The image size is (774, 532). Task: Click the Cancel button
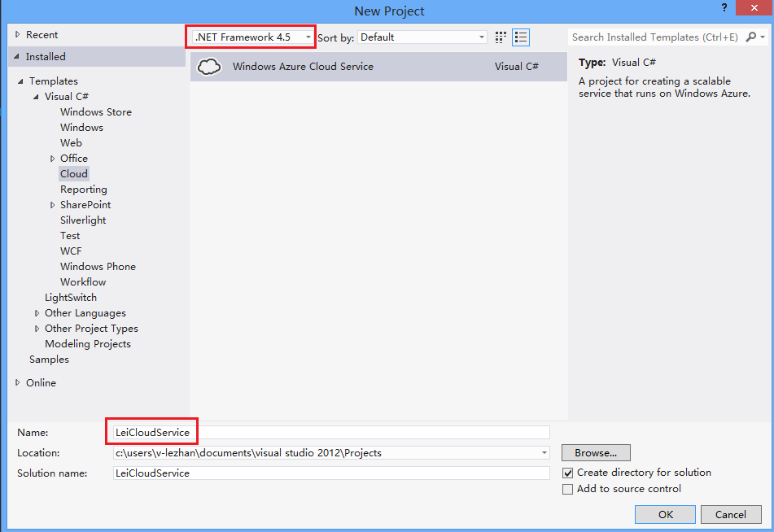pyautogui.click(x=731, y=515)
